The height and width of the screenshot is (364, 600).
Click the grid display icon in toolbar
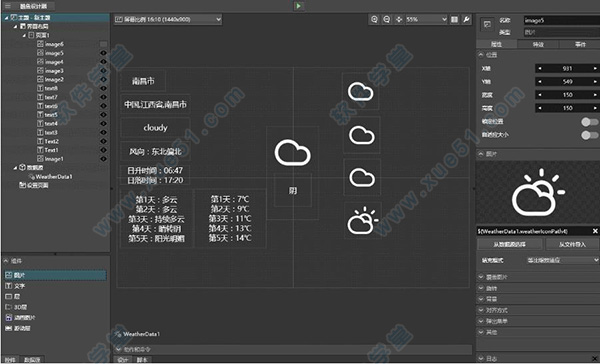click(x=454, y=20)
